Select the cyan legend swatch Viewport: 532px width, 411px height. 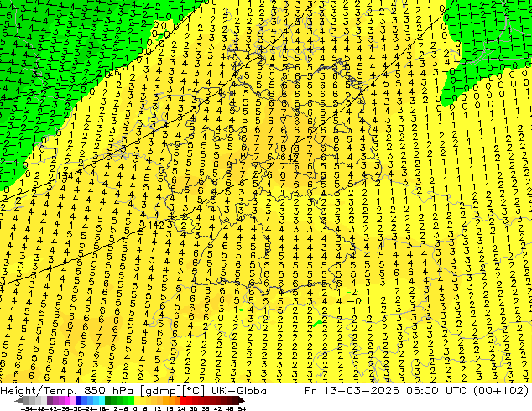pyautogui.click(x=102, y=401)
